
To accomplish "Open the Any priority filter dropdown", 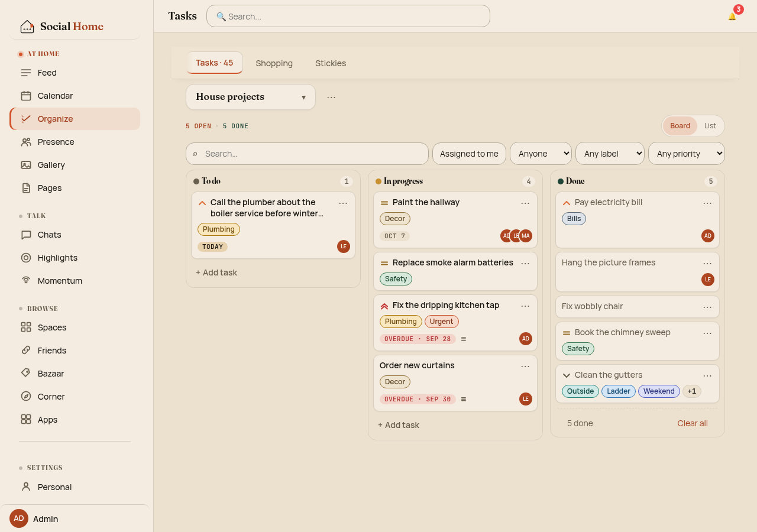I will click(687, 154).
